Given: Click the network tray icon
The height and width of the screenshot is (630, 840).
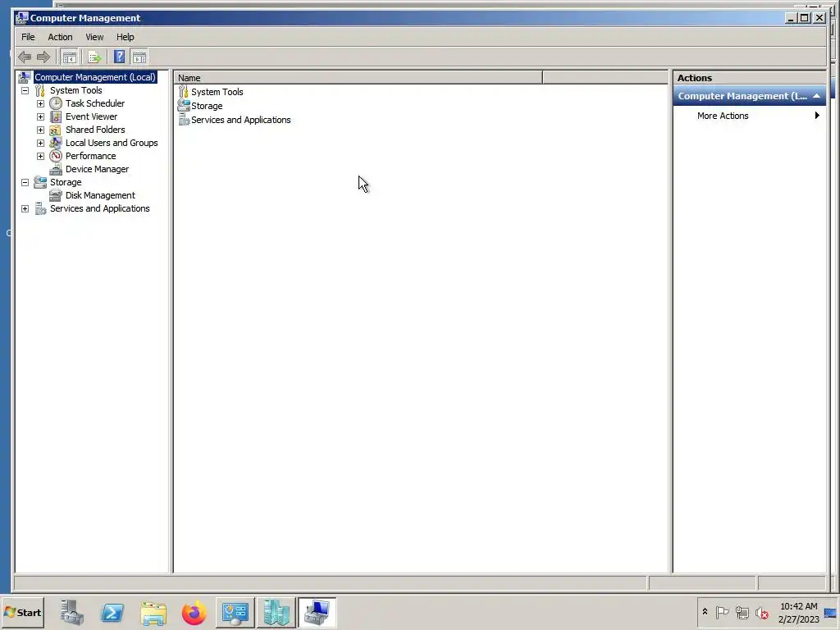Looking at the screenshot, I should (742, 612).
